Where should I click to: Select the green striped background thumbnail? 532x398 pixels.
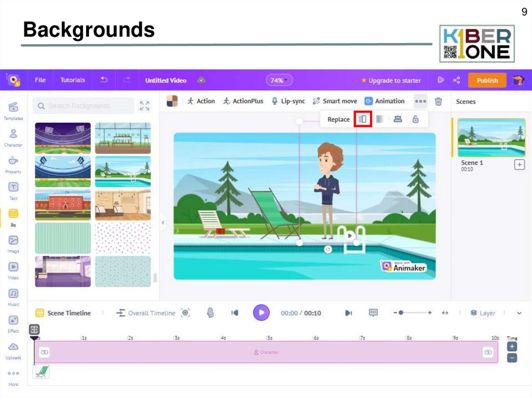63,238
